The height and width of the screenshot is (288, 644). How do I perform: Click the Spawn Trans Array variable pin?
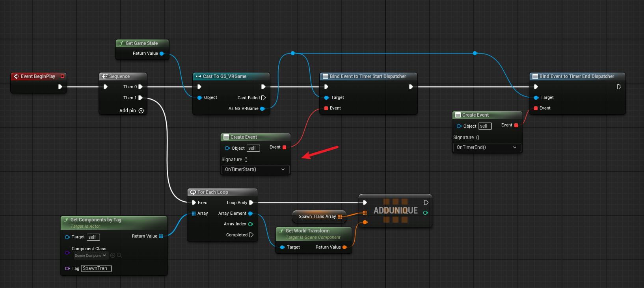340,217
